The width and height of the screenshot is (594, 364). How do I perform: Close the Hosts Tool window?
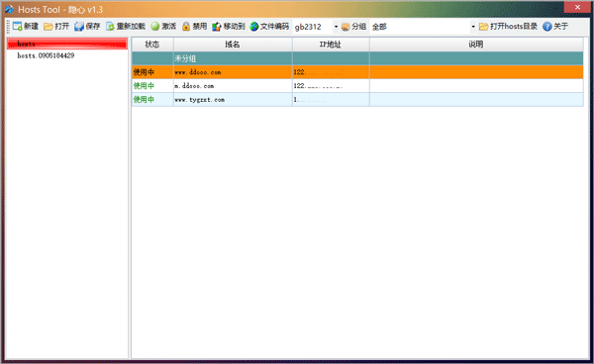577,7
